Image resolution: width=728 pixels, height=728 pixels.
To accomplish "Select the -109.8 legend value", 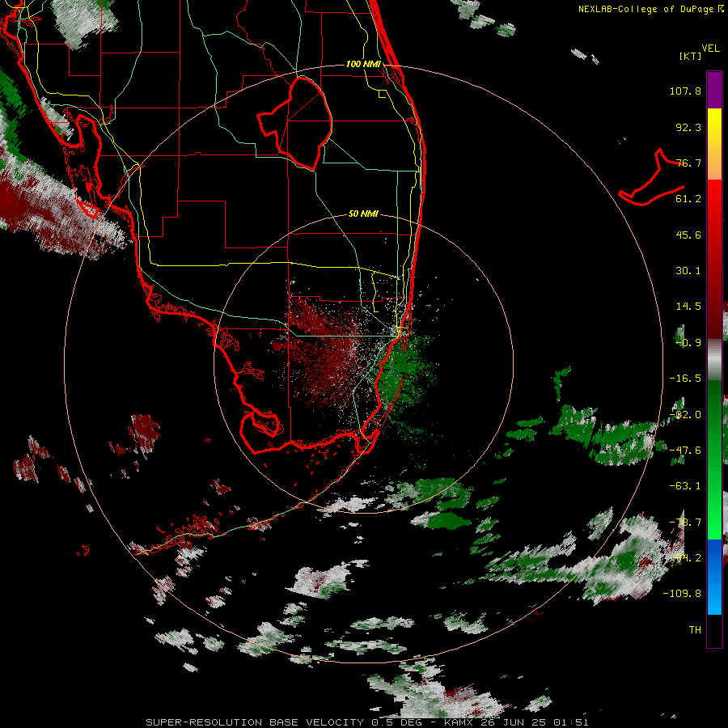I will 682,594.
